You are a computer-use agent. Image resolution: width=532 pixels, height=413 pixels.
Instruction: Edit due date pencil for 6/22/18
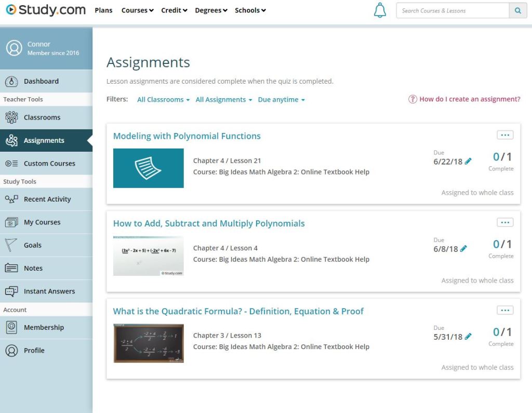468,161
